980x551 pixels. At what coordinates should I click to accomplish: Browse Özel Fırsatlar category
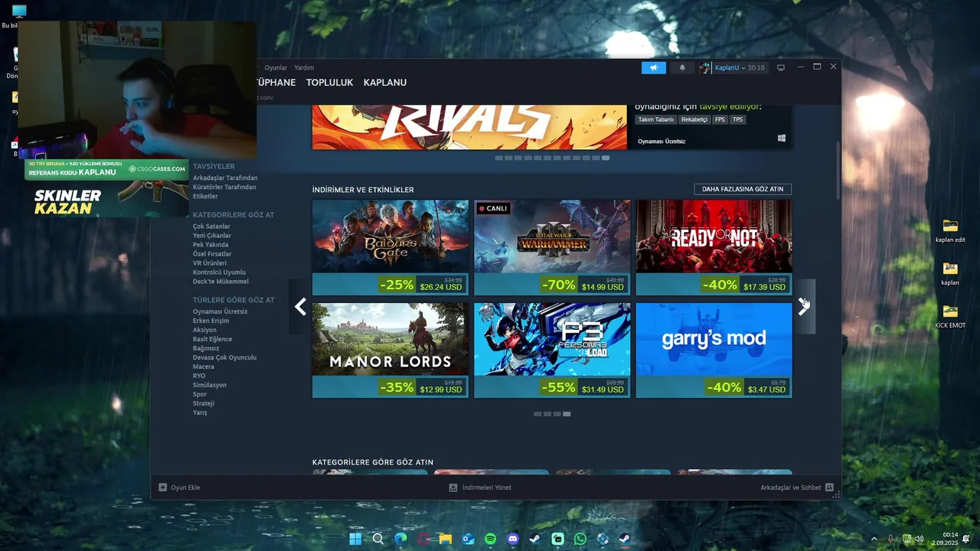pos(212,254)
